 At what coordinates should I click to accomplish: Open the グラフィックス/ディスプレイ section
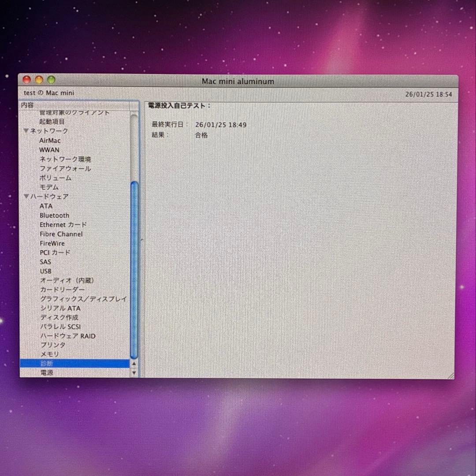pyautogui.click(x=82, y=299)
